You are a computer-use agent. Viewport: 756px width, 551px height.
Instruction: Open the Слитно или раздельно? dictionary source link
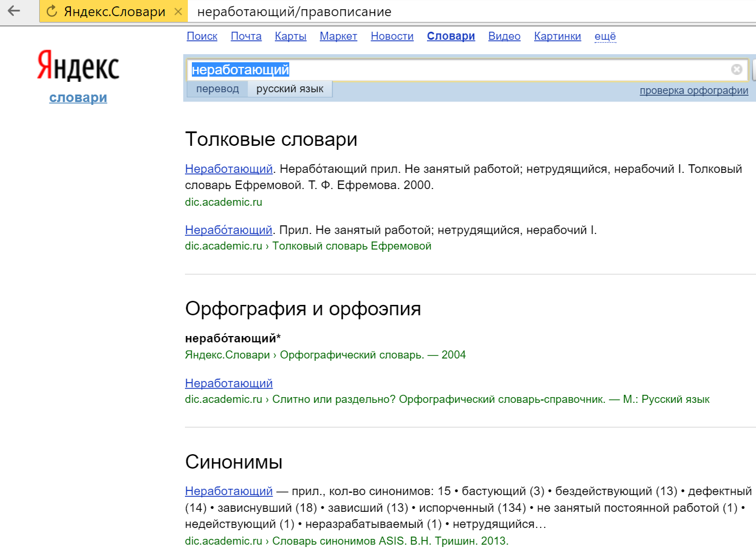pyautogui.click(x=491, y=399)
